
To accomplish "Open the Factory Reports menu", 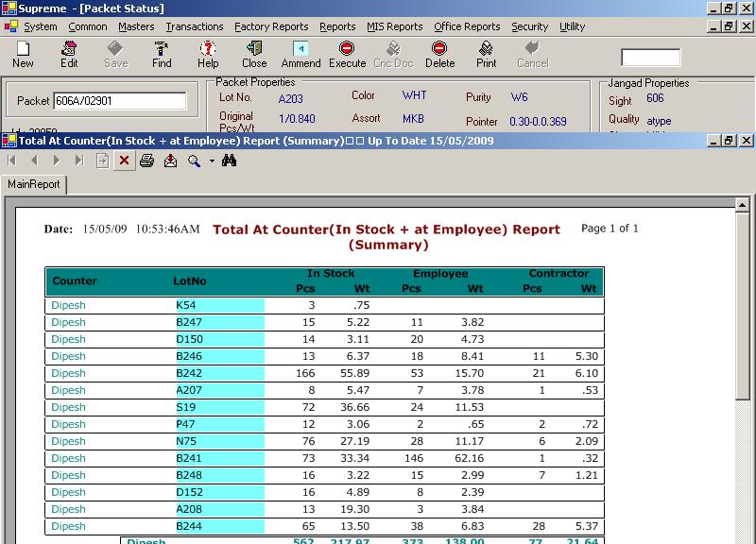I will point(271,26).
